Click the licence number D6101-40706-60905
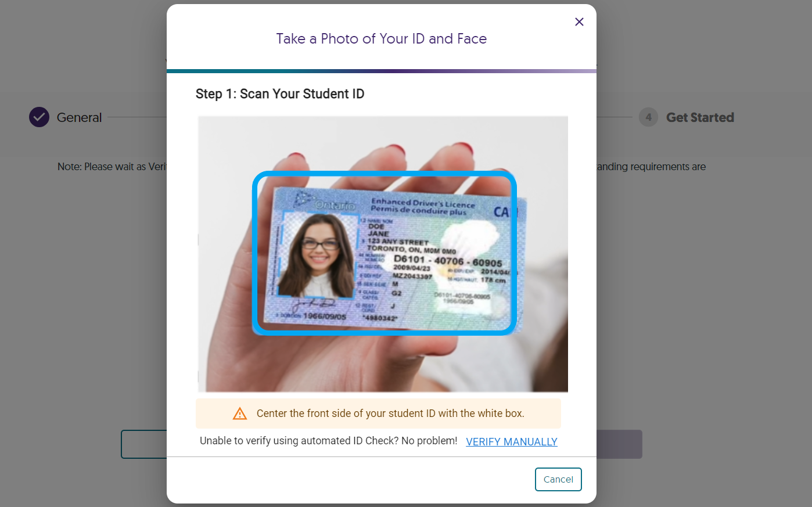The width and height of the screenshot is (812, 507). pos(448,261)
